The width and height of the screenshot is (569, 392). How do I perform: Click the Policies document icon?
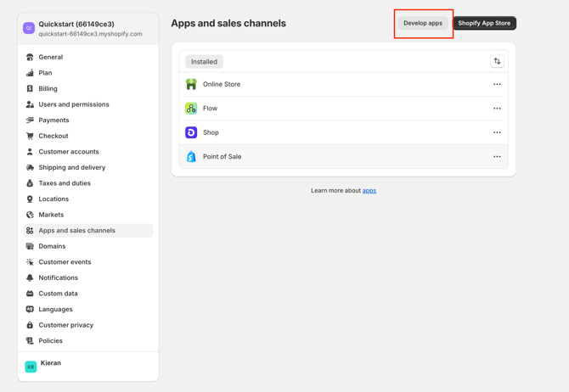click(x=30, y=341)
